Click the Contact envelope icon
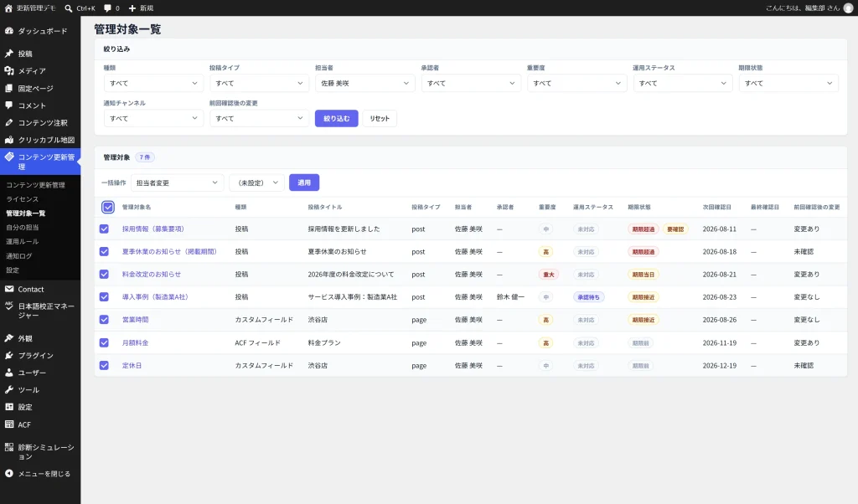 coord(9,289)
